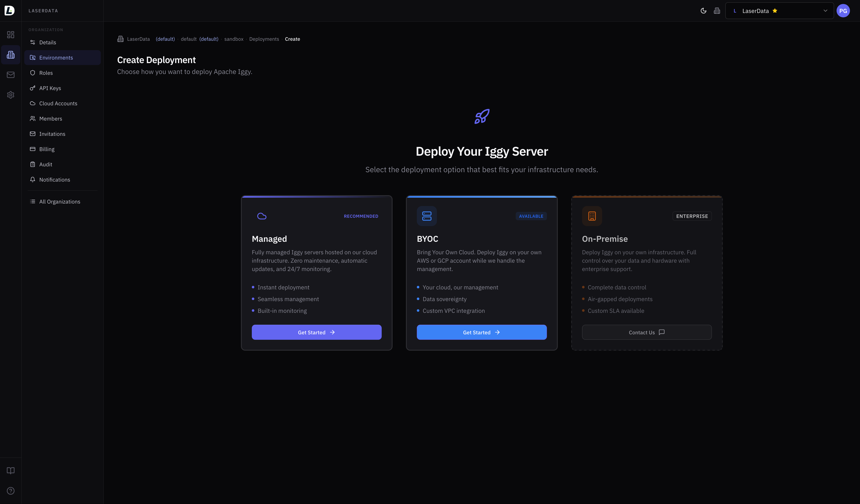Click Get Started under Managed
860x504 pixels.
pyautogui.click(x=316, y=332)
